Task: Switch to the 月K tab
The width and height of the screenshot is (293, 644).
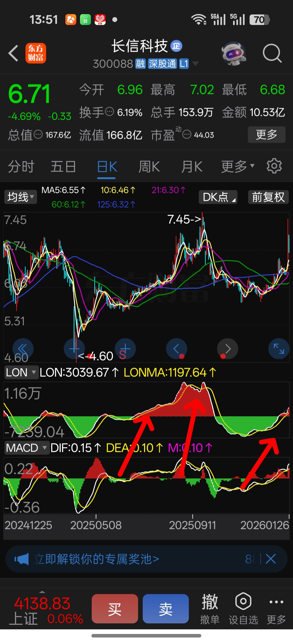Action: (x=192, y=166)
